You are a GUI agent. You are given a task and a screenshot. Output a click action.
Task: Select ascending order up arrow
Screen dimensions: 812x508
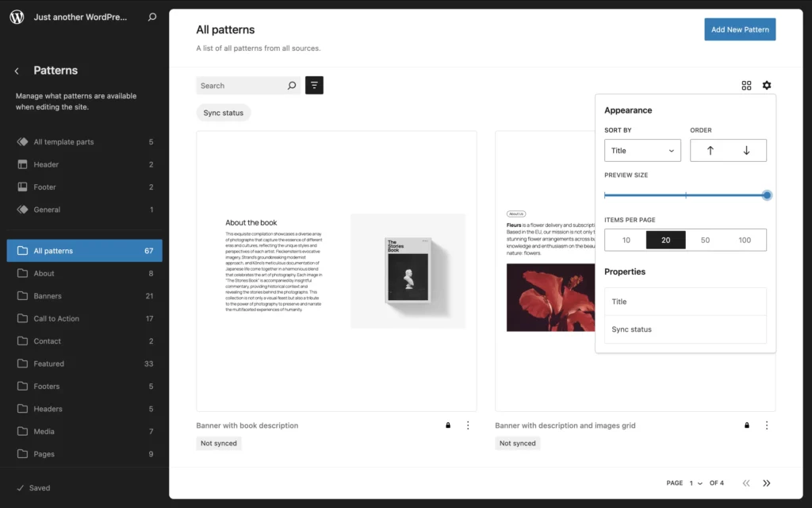[710, 150]
